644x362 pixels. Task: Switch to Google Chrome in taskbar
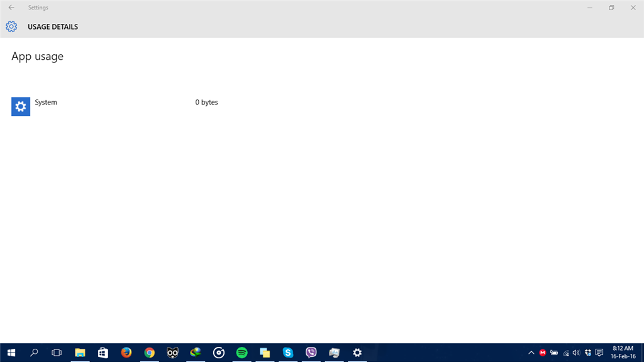149,353
